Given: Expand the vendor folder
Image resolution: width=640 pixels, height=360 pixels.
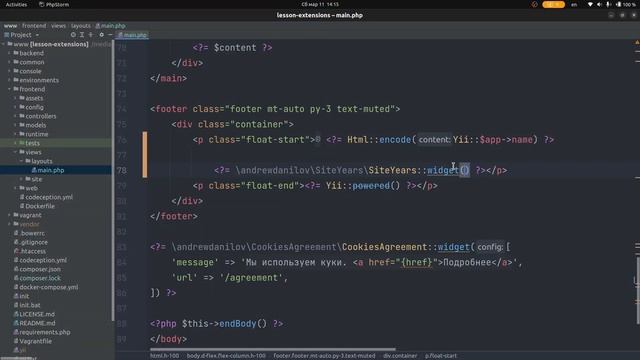Looking at the screenshot, I should pyautogui.click(x=9, y=224).
